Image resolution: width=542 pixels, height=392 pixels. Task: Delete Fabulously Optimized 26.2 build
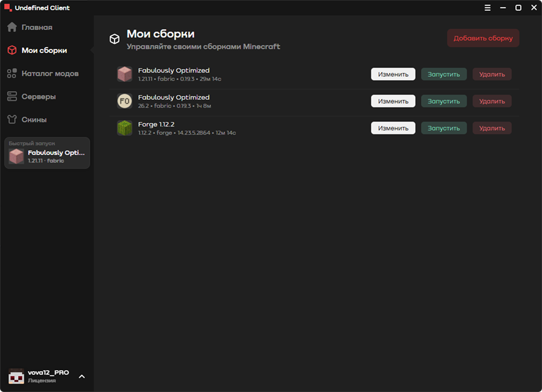tap(492, 101)
